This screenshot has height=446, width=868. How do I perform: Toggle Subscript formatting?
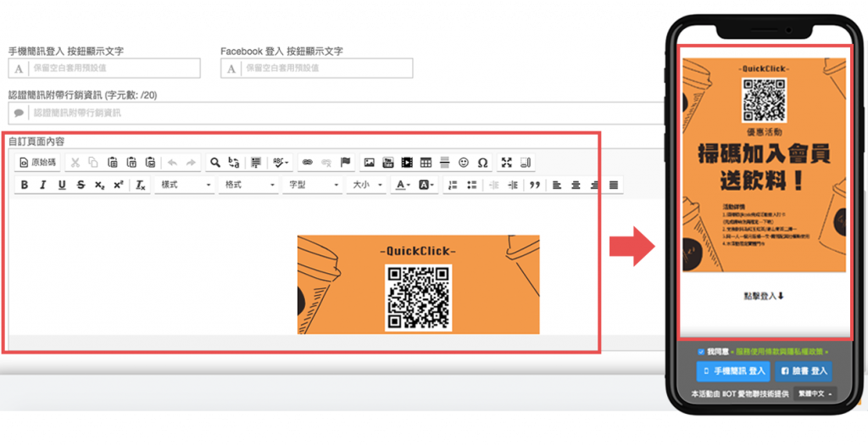[x=100, y=185]
